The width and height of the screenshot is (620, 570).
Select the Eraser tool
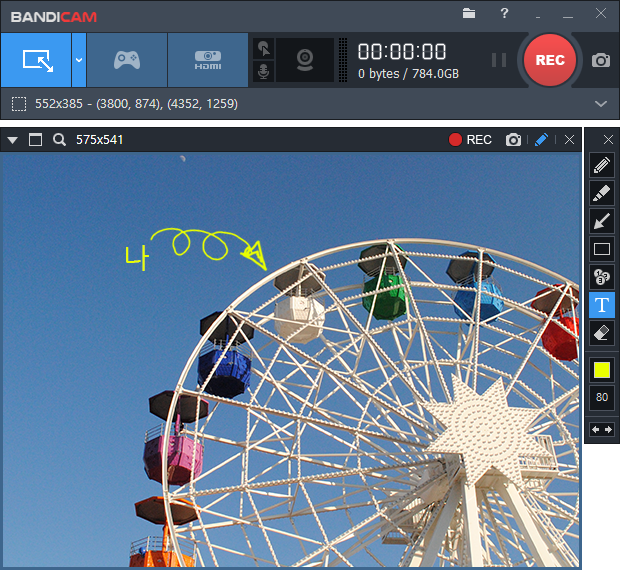[601, 333]
